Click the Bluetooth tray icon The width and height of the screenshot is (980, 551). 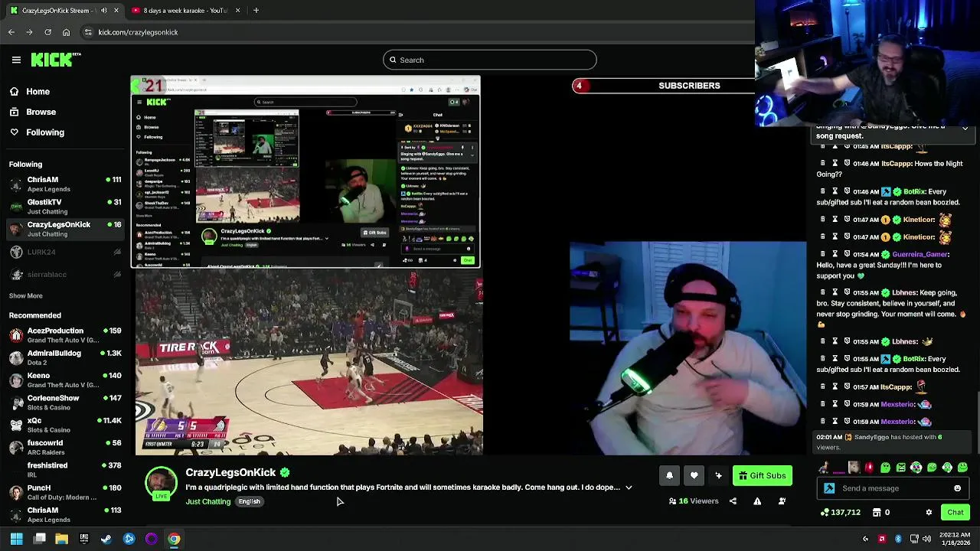pos(898,539)
